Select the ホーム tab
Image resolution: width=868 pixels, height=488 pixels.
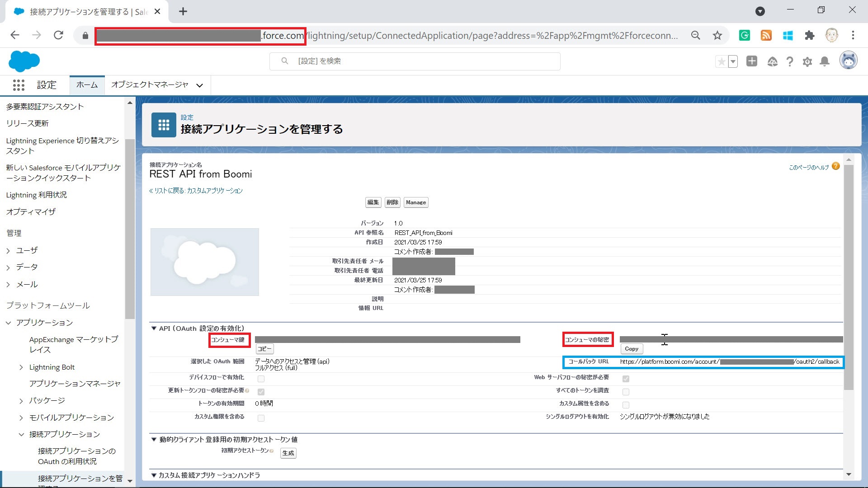[86, 85]
